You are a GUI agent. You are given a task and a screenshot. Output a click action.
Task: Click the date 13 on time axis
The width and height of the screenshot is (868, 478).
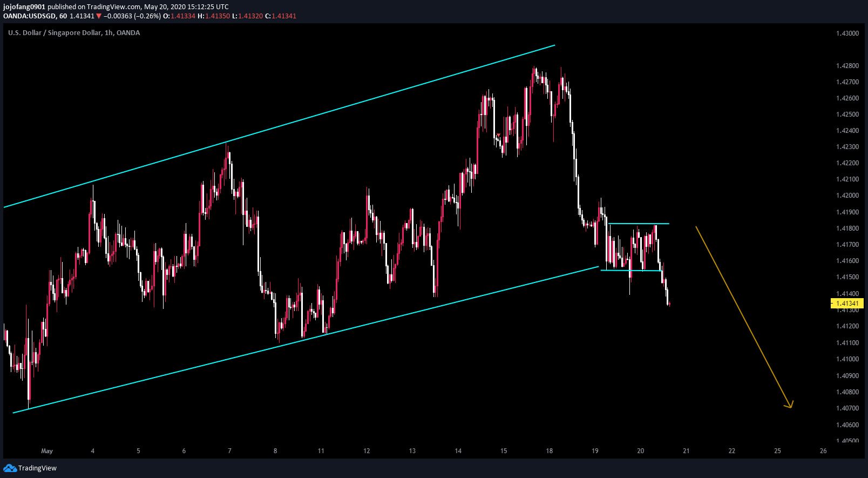tap(412, 451)
